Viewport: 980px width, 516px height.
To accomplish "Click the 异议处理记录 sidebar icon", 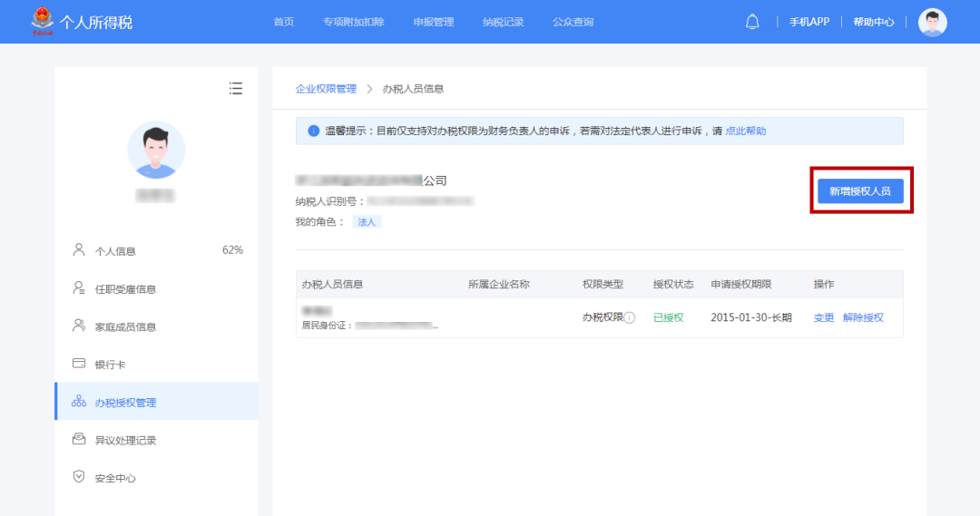I will coord(79,440).
